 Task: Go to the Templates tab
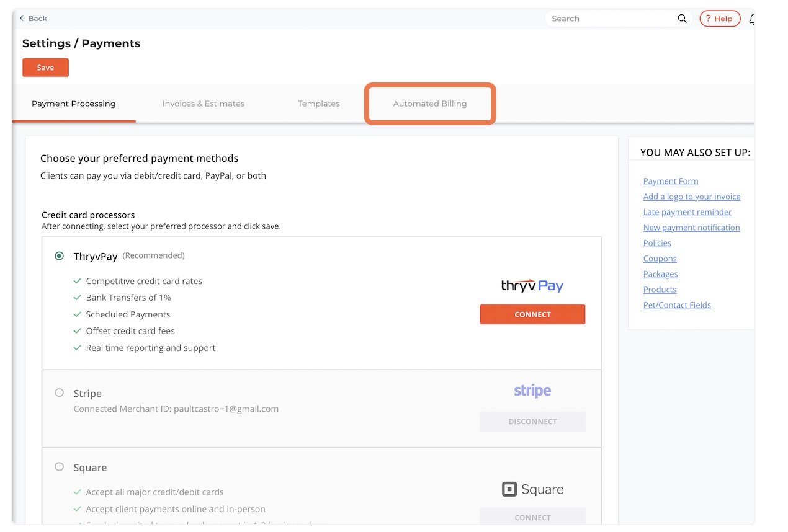click(x=319, y=104)
